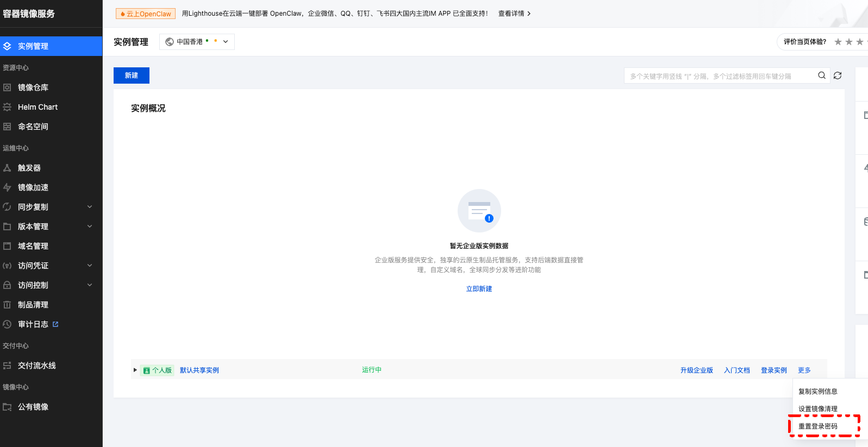
Task: Rate page with third star
Action: click(860, 42)
